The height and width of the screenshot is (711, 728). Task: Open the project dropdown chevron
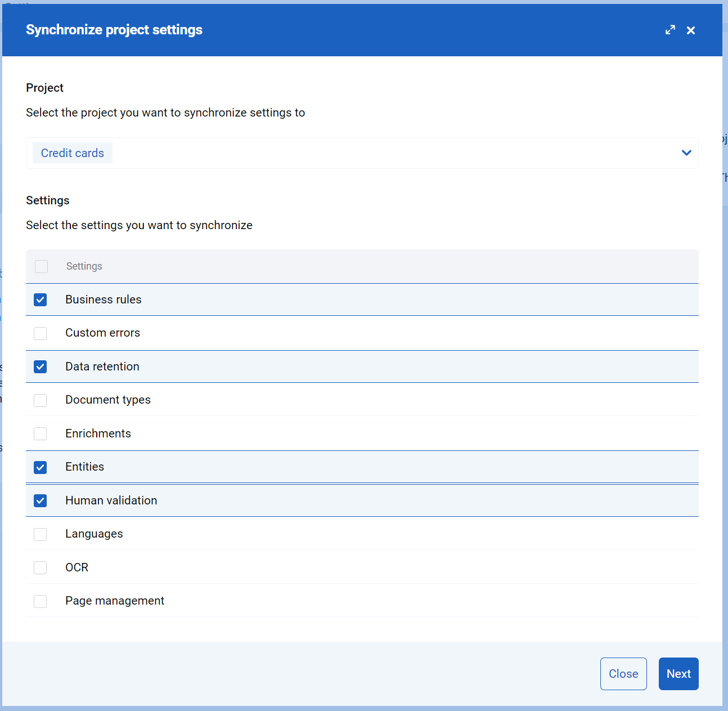[686, 153]
